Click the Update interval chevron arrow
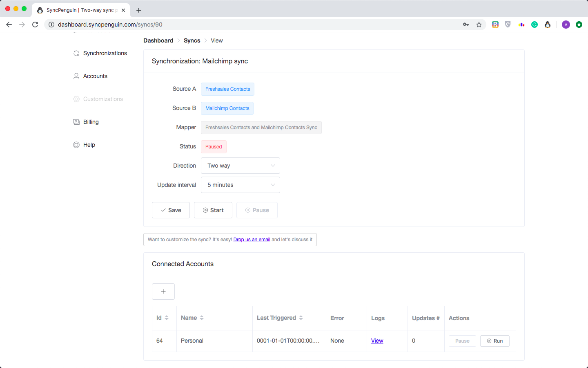The image size is (588, 368). (x=273, y=185)
